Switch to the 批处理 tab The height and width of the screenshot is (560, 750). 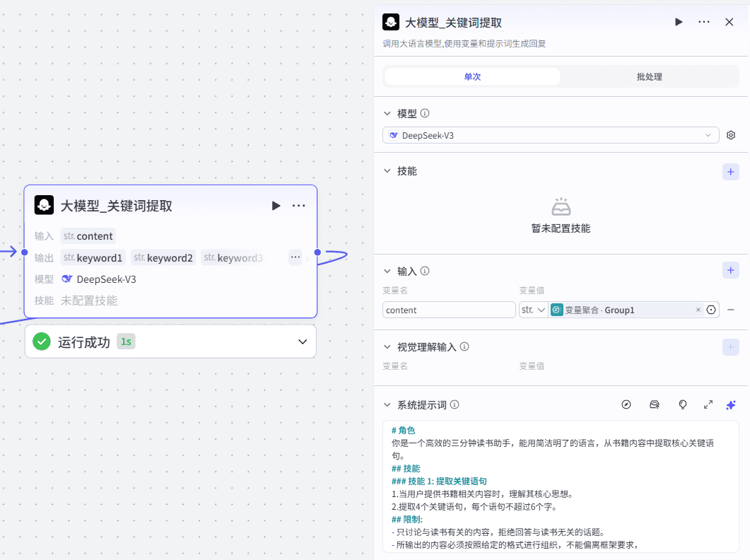(x=649, y=76)
